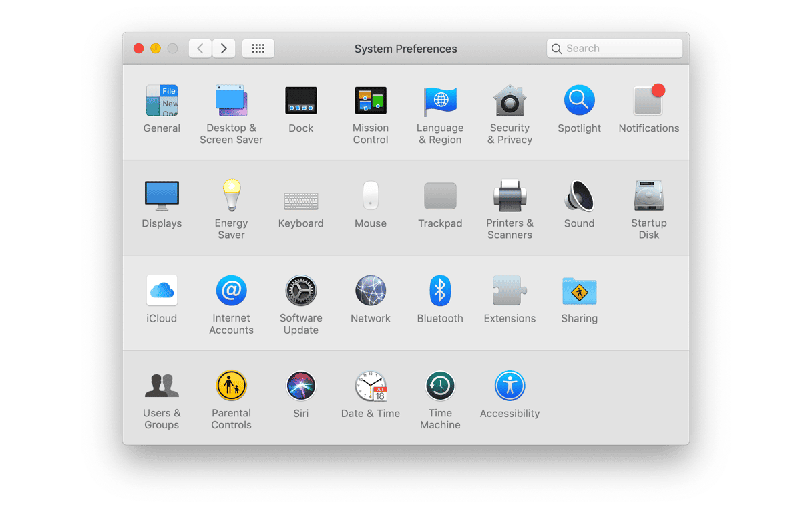Open Software Update gear icon

(300, 291)
